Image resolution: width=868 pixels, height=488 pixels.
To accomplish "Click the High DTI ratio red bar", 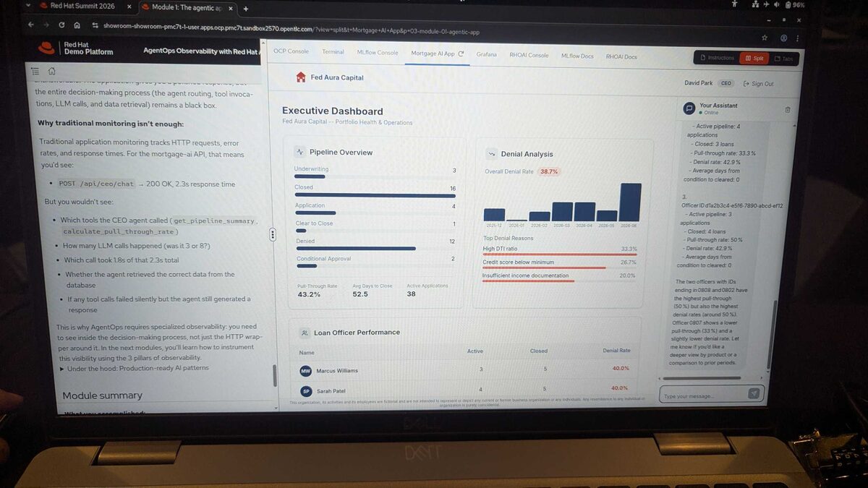I will coord(560,254).
